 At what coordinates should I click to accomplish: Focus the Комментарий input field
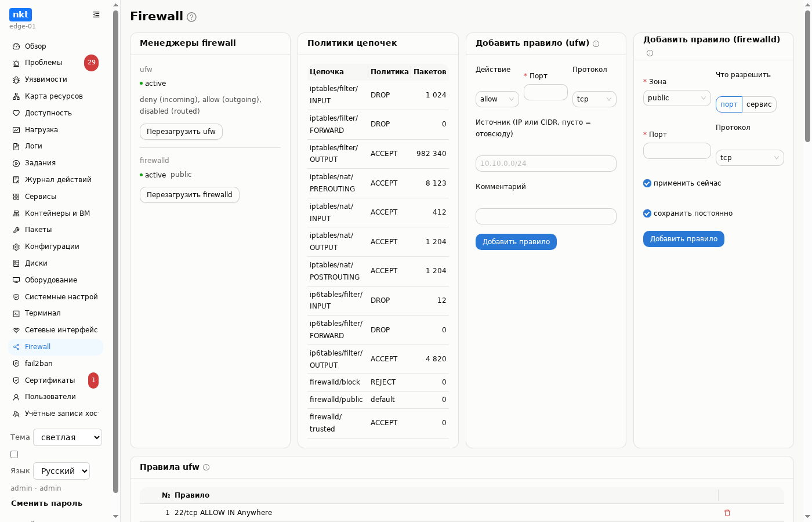coord(546,216)
